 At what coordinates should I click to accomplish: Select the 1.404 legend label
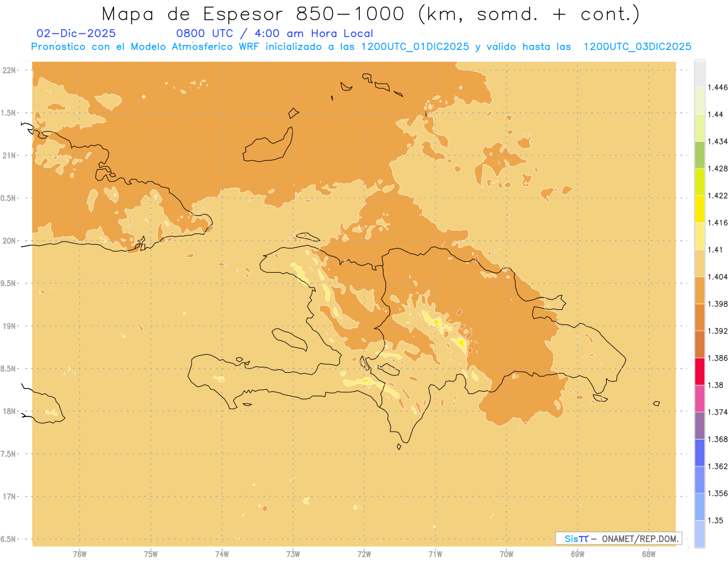tap(718, 276)
